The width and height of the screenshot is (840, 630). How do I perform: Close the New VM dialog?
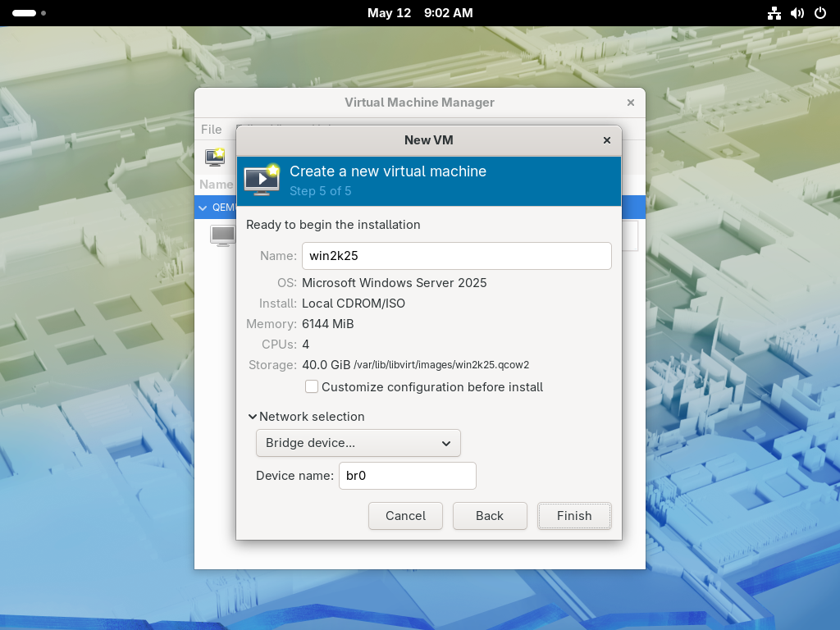click(606, 139)
